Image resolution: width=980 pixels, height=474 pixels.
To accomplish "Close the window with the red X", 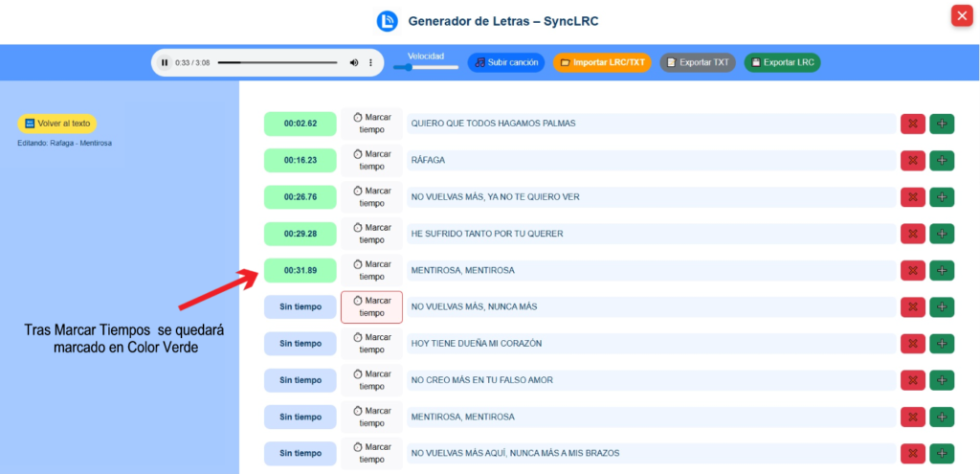I will click(x=961, y=15).
